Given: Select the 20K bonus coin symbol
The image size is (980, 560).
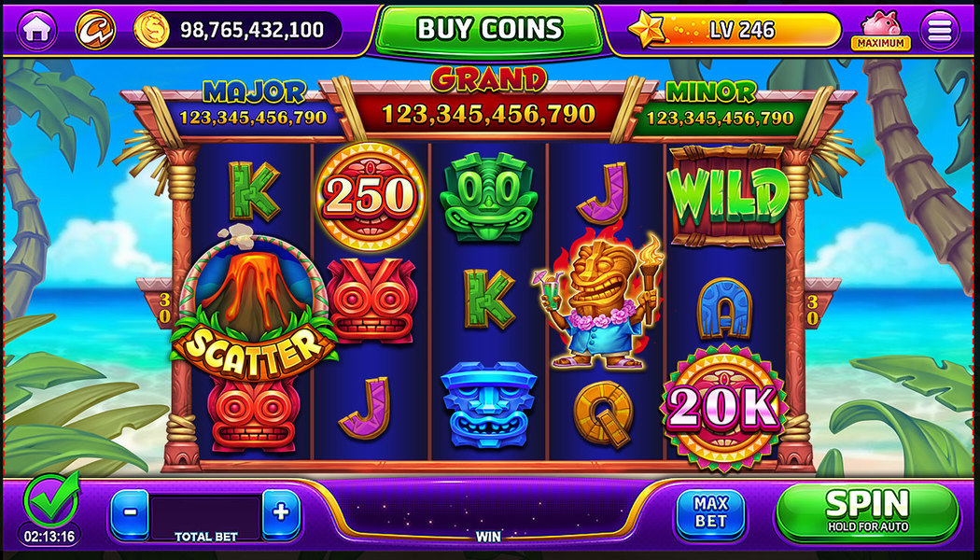Looking at the screenshot, I should click(723, 406).
